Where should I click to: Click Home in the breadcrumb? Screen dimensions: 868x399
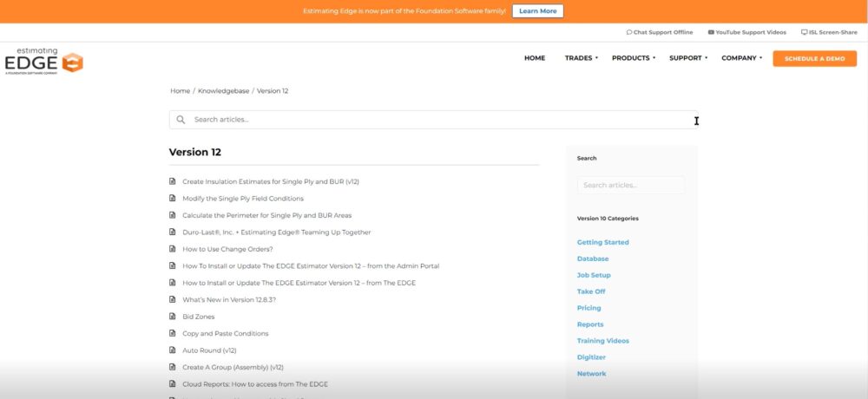pyautogui.click(x=180, y=91)
